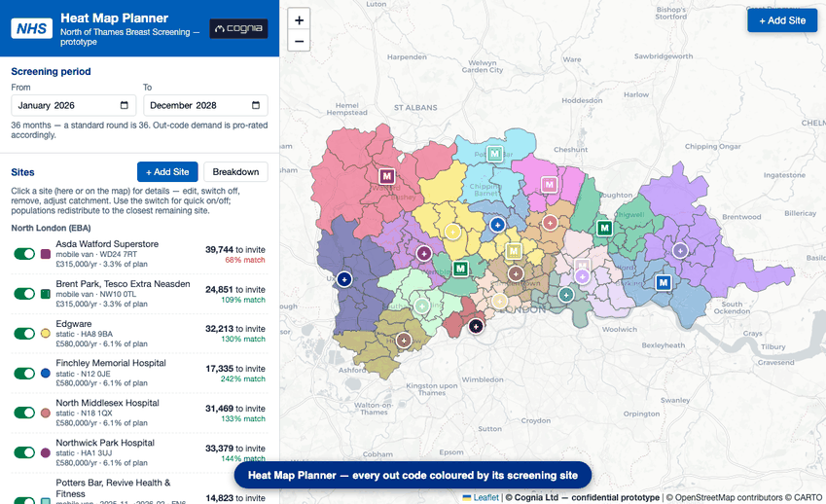Image resolution: width=826 pixels, height=504 pixels.
Task: Disable Brent Park, Tesco Extra Neasden site
Action: (24, 293)
